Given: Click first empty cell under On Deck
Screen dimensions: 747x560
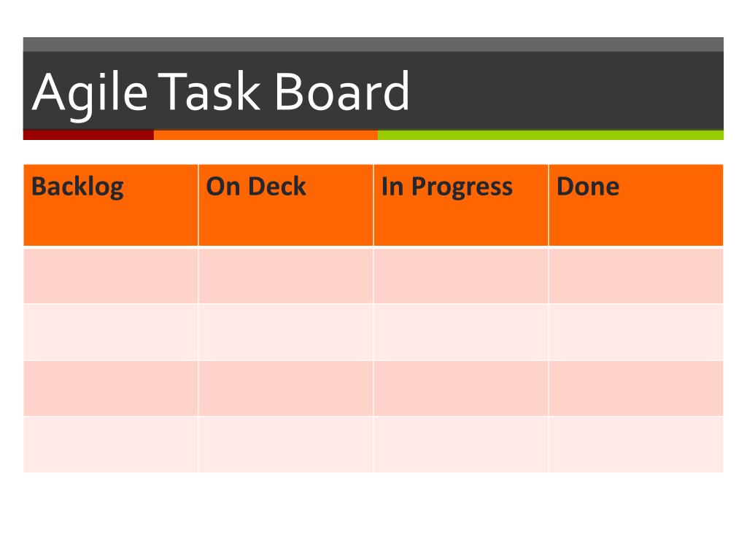Looking at the screenshot, I should coord(286,276).
